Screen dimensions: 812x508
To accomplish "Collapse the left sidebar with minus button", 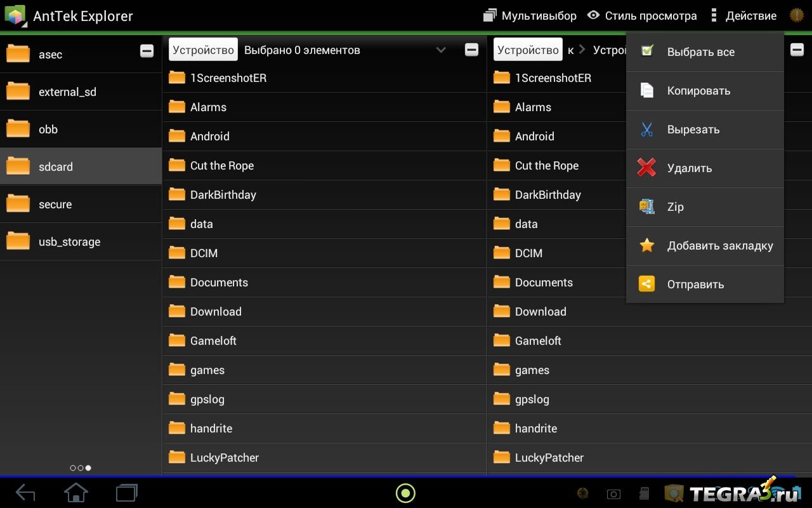I will 147,51.
